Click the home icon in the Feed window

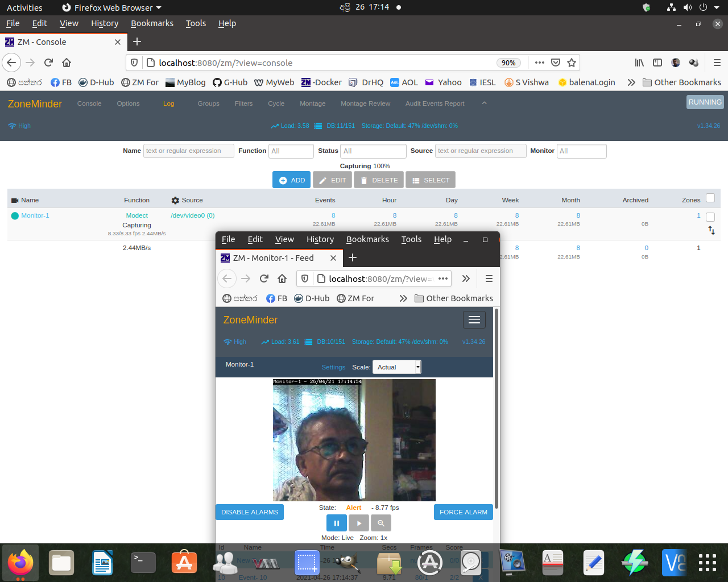tap(282, 278)
